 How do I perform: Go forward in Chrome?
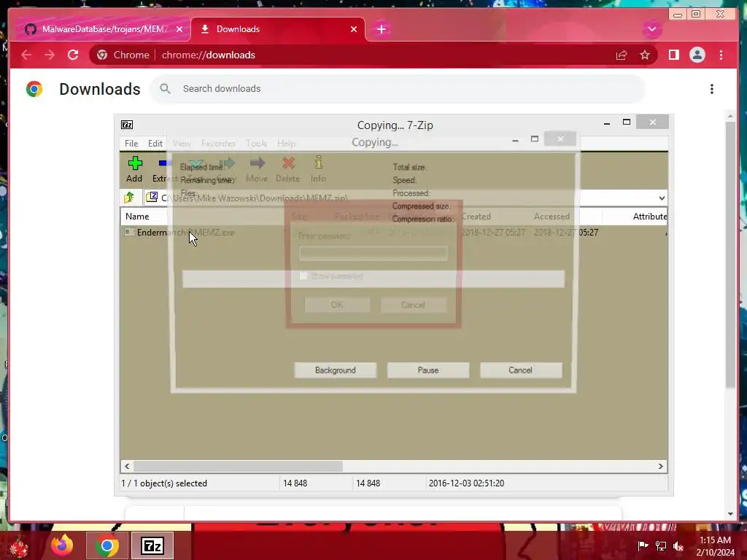pos(50,55)
